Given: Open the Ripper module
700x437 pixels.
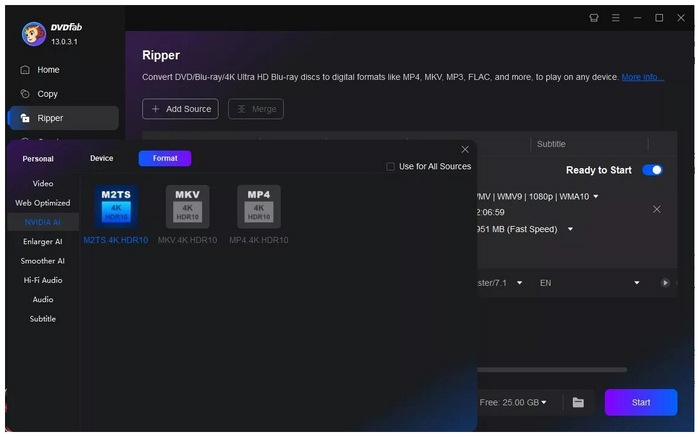Looking at the screenshot, I should (63, 118).
